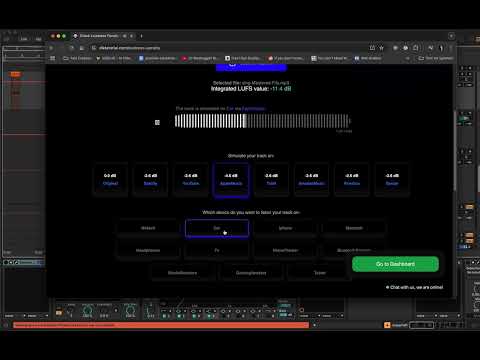480x360 pixels.
Task: Bookmark this page with the star icon
Action: 381,48
